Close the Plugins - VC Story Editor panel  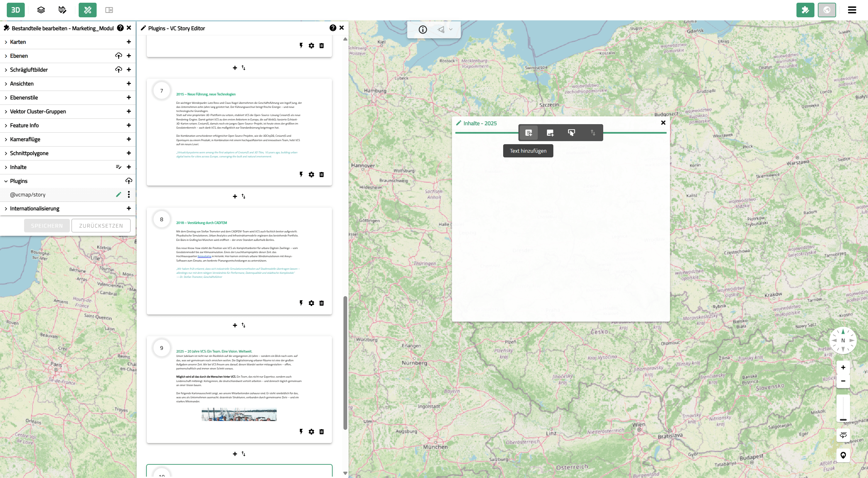342,28
